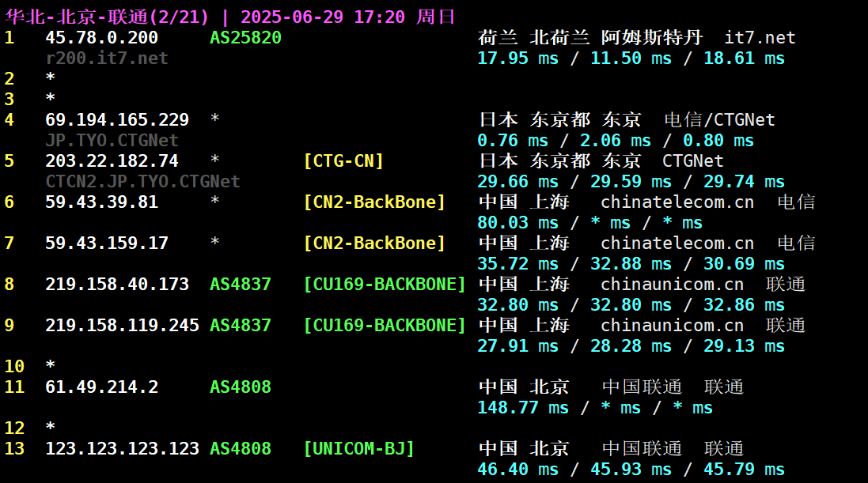Screen dimensions: 868x483
Task: Click [CU169-BACKBONE] tag on hop 9
Action: tap(385, 326)
